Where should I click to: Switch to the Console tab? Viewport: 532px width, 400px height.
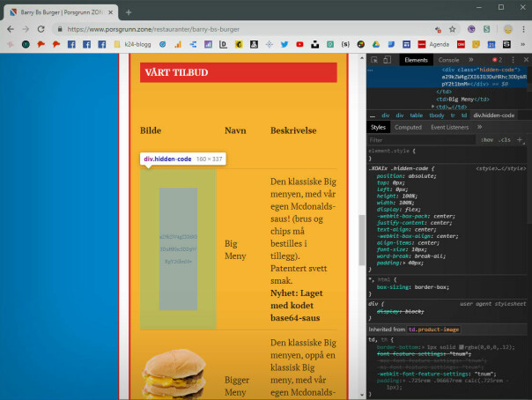tap(448, 60)
